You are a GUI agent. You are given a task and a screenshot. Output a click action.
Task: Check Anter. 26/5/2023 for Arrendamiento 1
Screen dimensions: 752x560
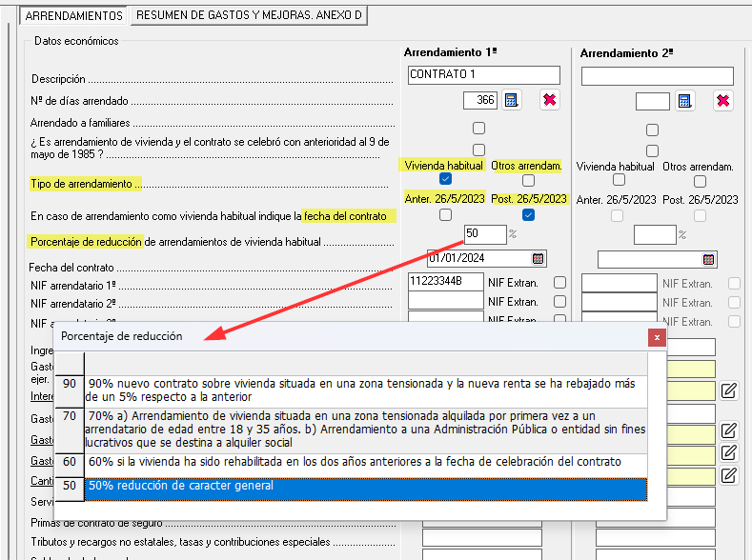click(x=445, y=214)
